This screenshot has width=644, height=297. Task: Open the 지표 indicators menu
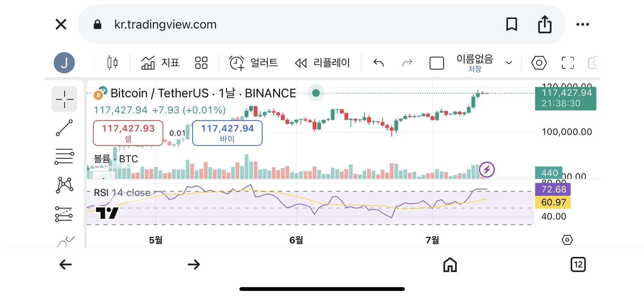(160, 63)
